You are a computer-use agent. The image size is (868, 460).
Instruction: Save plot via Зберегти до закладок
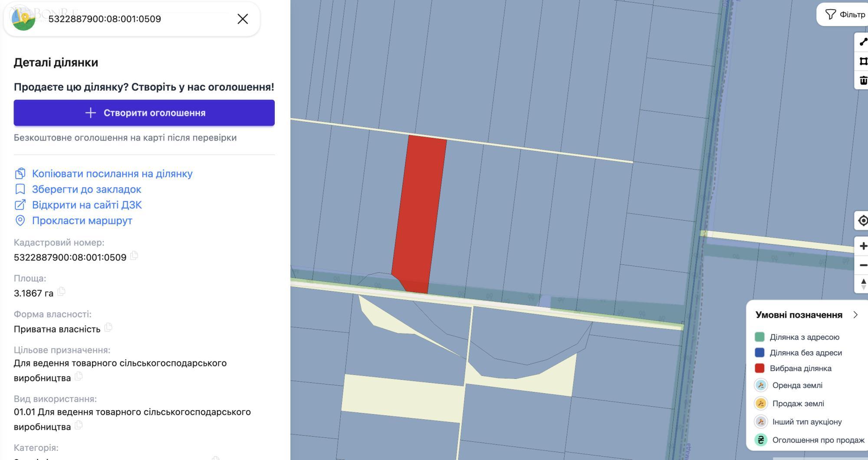(x=86, y=189)
